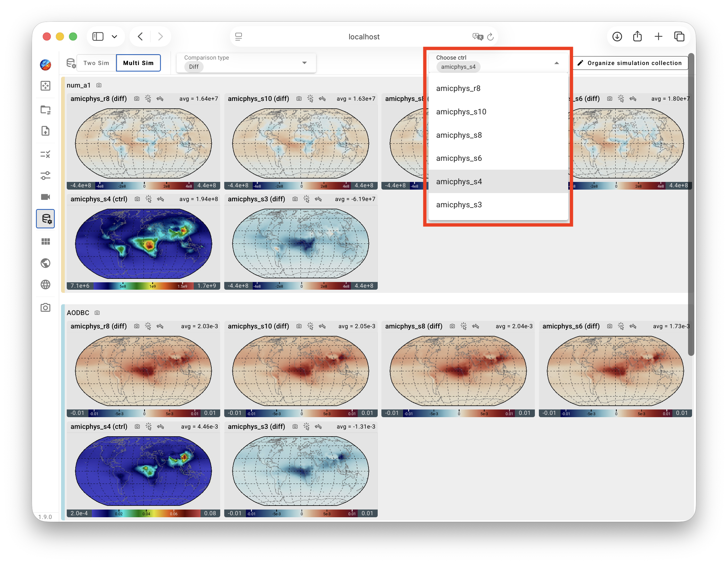Open a new browser tab

[658, 36]
